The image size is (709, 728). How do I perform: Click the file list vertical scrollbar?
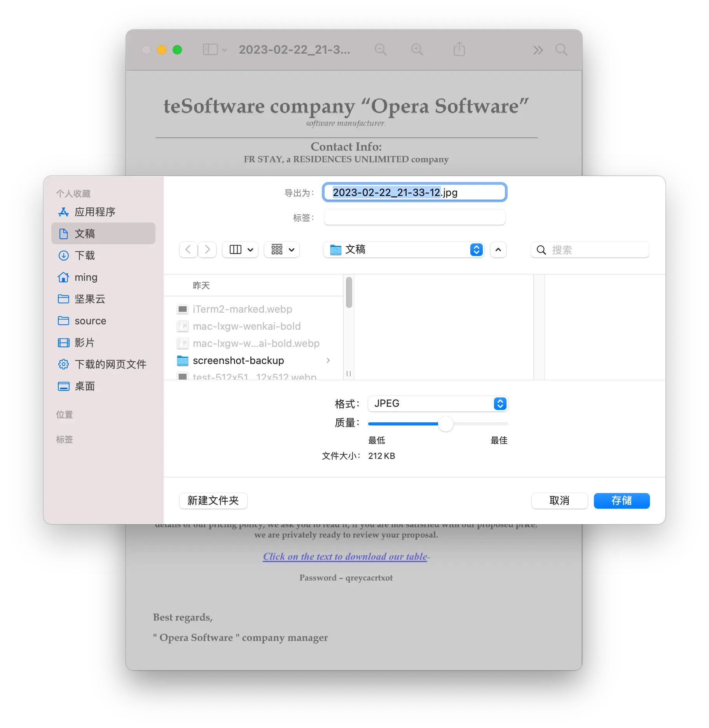(x=349, y=292)
